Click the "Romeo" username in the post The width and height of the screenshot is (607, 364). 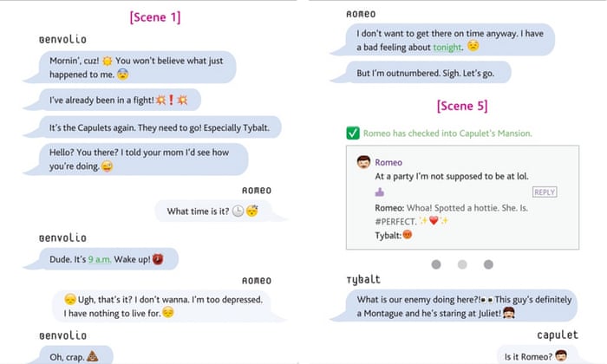pyautogui.click(x=388, y=162)
